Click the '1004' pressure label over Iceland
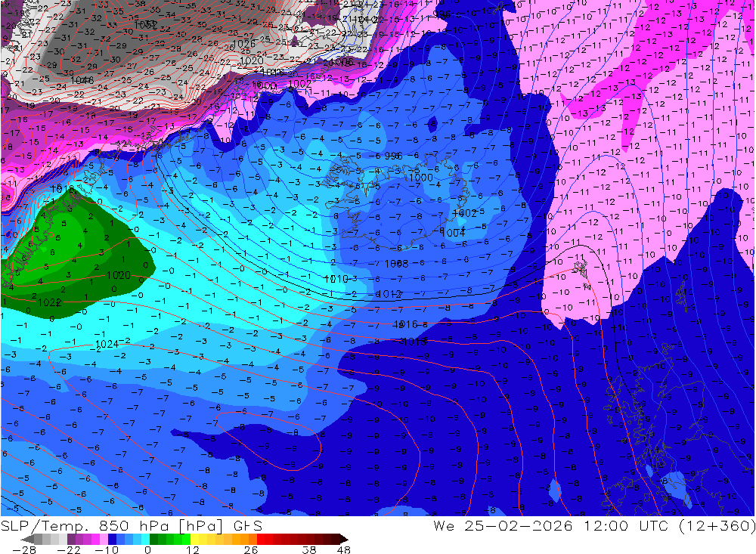 453,233
